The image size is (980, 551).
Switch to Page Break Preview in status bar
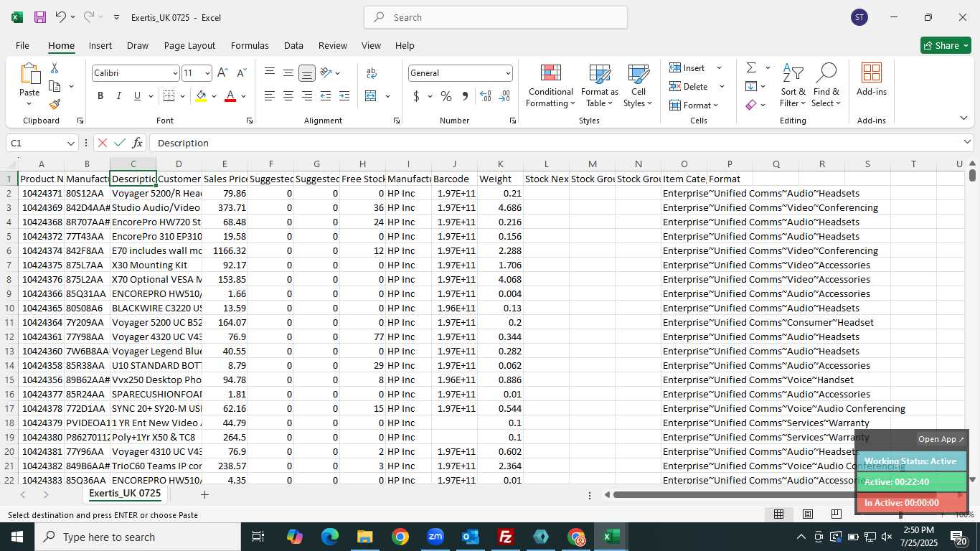tap(837, 514)
